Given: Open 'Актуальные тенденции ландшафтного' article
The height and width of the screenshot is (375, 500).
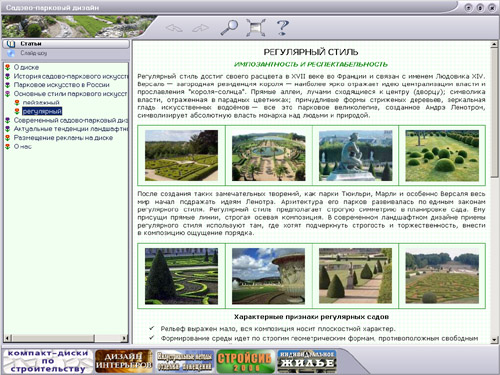Looking at the screenshot, I should [71, 129].
